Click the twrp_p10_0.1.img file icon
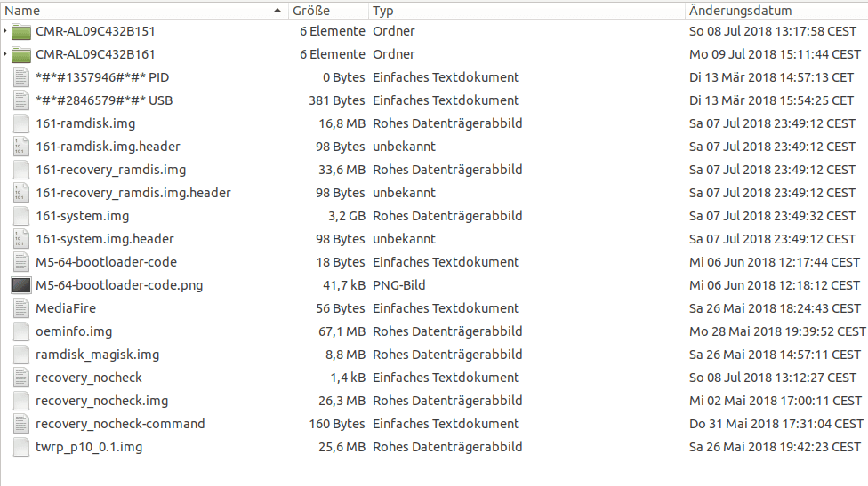868x486 pixels. [x=21, y=447]
